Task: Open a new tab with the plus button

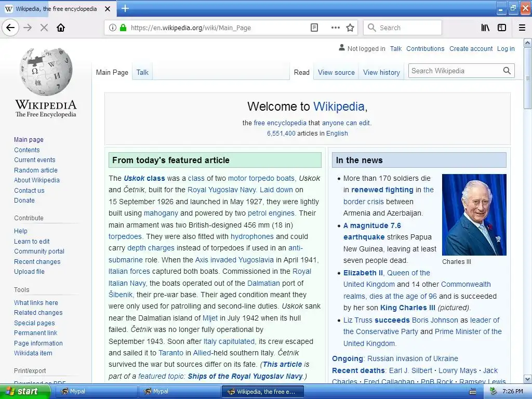Action: point(125,8)
